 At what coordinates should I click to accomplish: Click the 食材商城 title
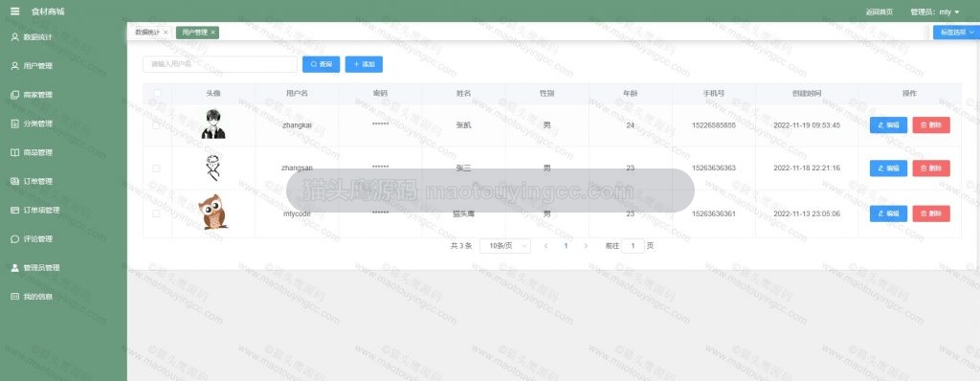[48, 11]
